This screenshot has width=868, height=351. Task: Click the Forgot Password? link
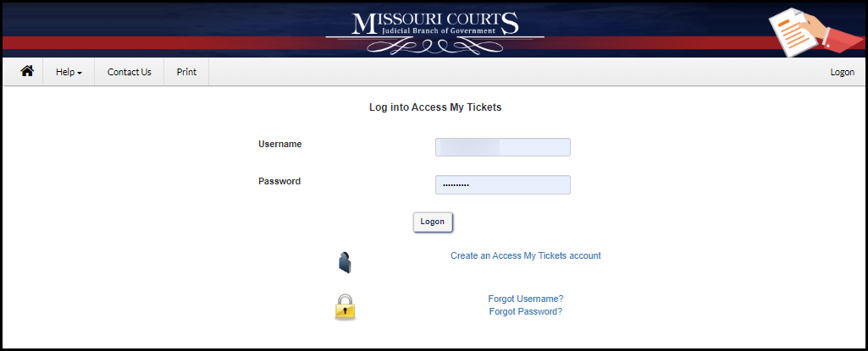525,311
